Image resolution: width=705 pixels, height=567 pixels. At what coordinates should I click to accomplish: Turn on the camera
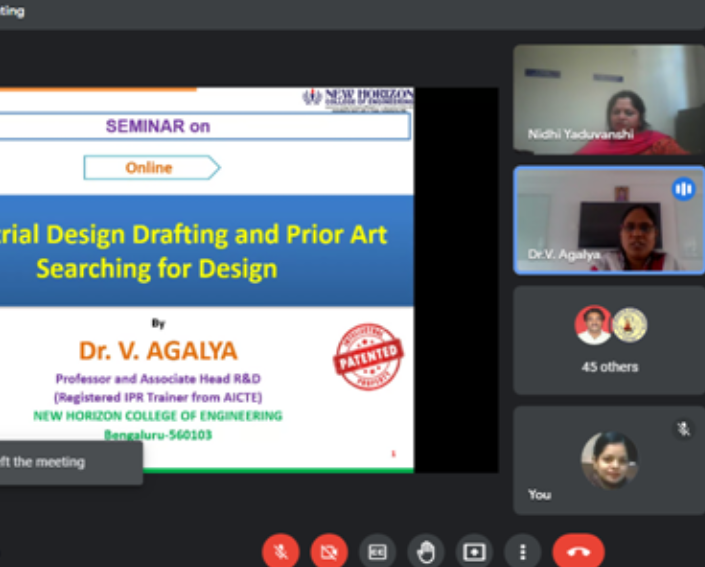tap(329, 551)
